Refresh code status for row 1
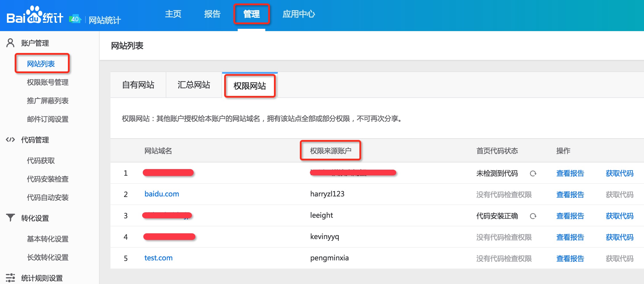Image resolution: width=644 pixels, height=284 pixels. pyautogui.click(x=533, y=173)
